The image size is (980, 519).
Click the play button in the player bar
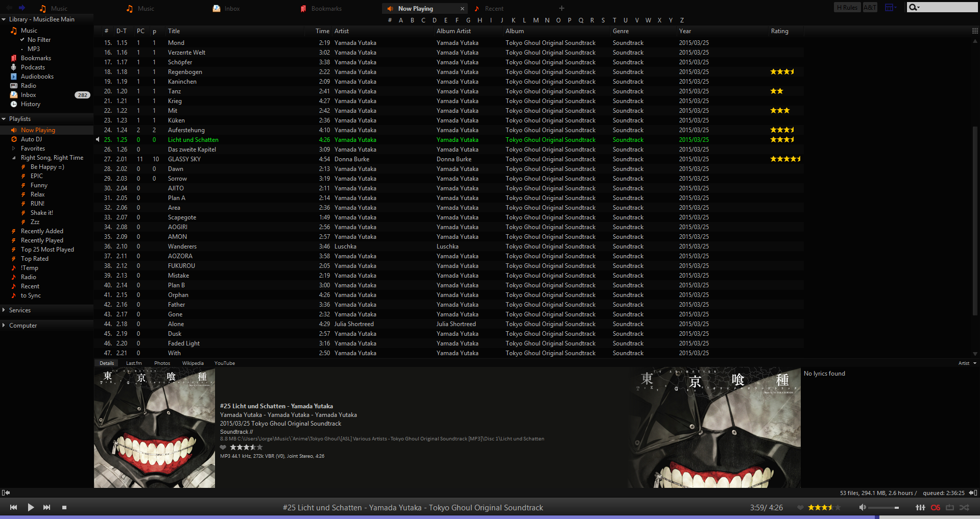31,507
